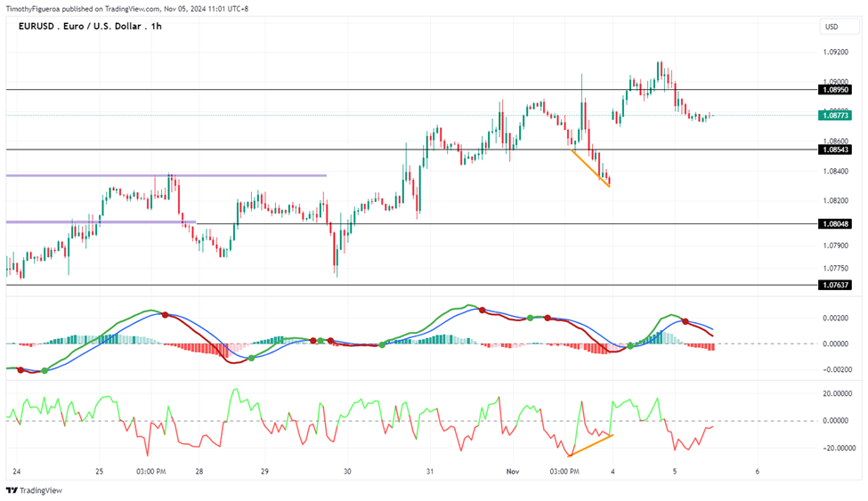Click the 1.08950 price level label
868x501 pixels.
[x=834, y=90]
